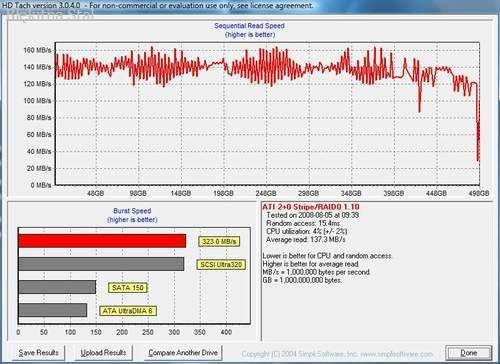Click the 248GB axis label
500x364 pixels.
coord(266,193)
